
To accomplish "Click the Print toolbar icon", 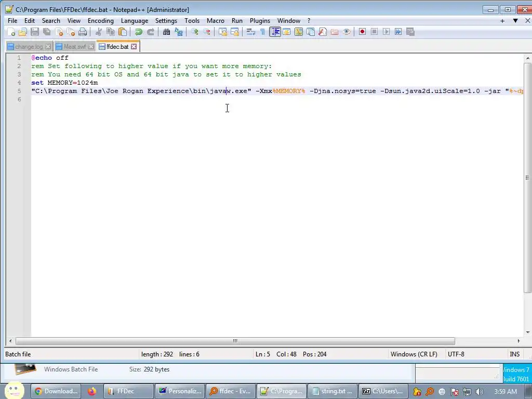I will point(83,32).
